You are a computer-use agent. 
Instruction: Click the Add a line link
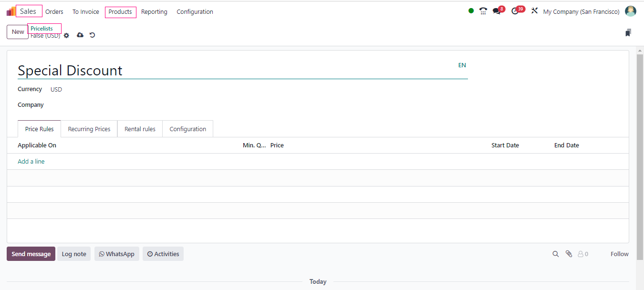31,162
